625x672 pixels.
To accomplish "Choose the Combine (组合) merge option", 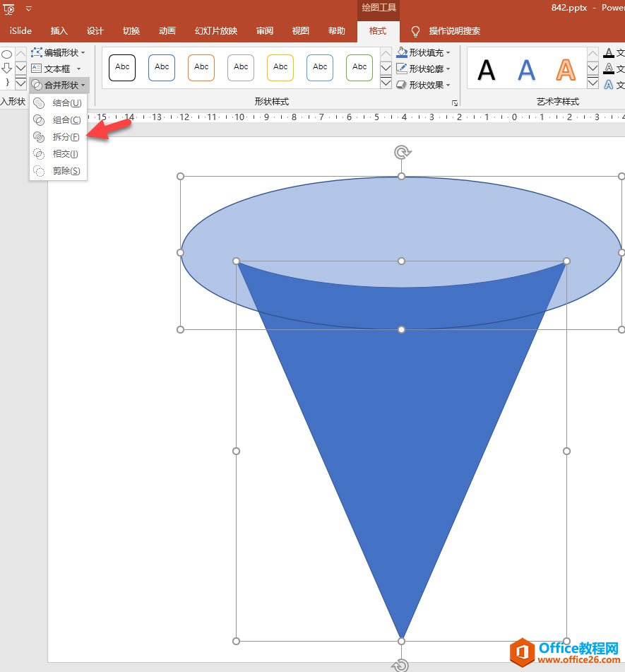I will point(66,120).
